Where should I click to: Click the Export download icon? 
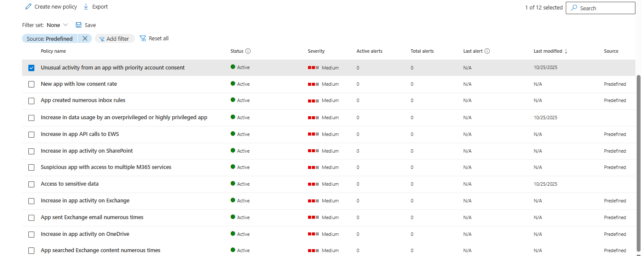tap(86, 6)
